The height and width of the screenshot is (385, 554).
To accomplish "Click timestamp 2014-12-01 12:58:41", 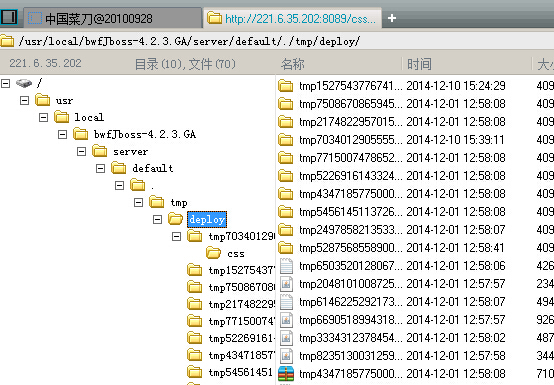I will click(x=456, y=248).
